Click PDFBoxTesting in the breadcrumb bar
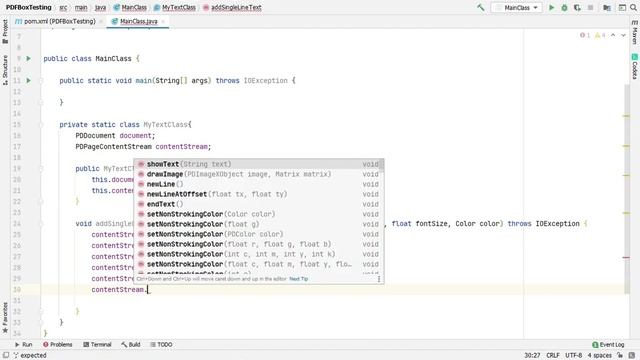The height and width of the screenshot is (360, 640). (x=29, y=7)
